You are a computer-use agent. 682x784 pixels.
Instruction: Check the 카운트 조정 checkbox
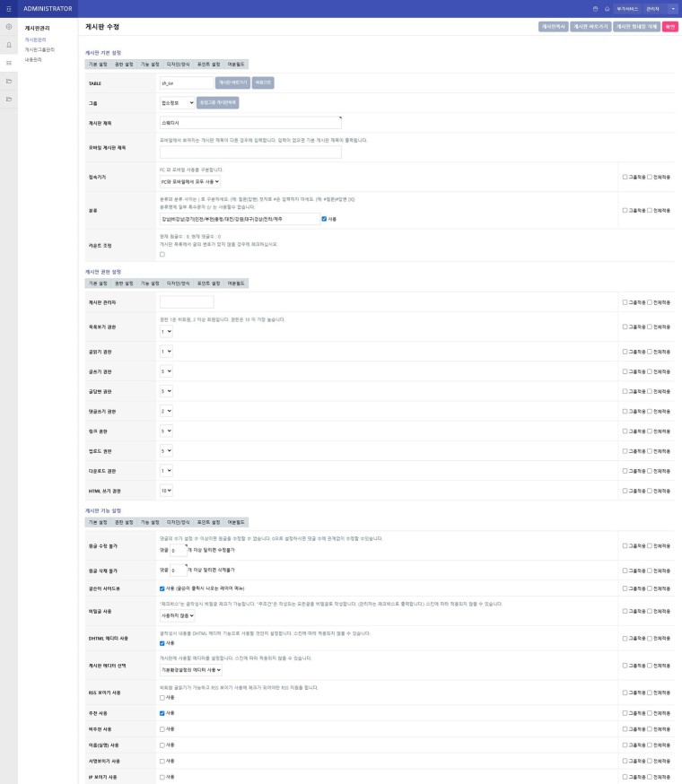tap(162, 255)
